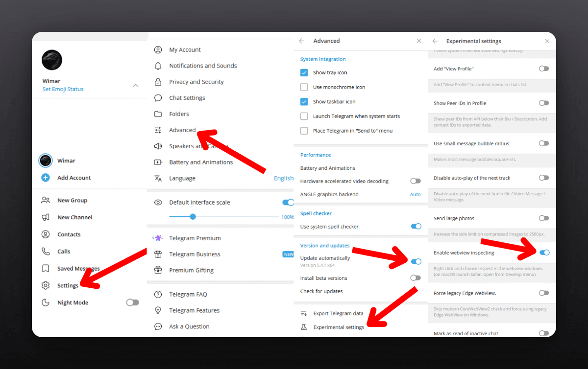Go back from the Advanced panel
Screen dimensions: 588x369
pyautogui.click(x=301, y=41)
